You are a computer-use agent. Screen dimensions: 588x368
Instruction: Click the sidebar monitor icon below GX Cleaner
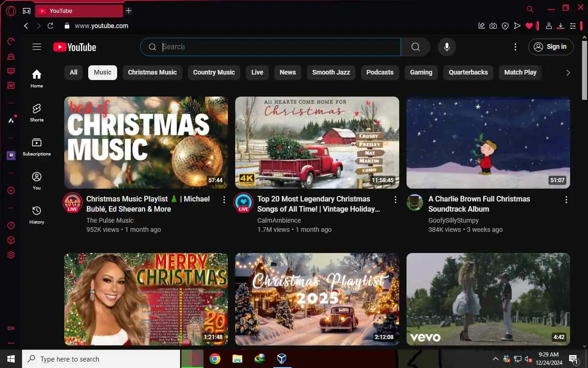tap(11, 71)
